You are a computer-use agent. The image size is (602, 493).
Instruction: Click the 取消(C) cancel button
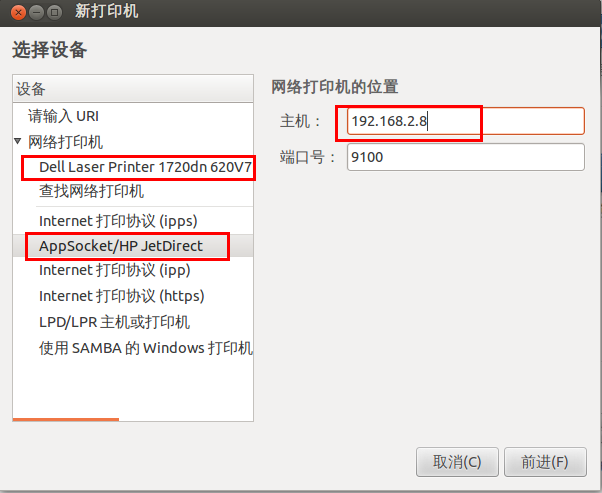click(457, 462)
